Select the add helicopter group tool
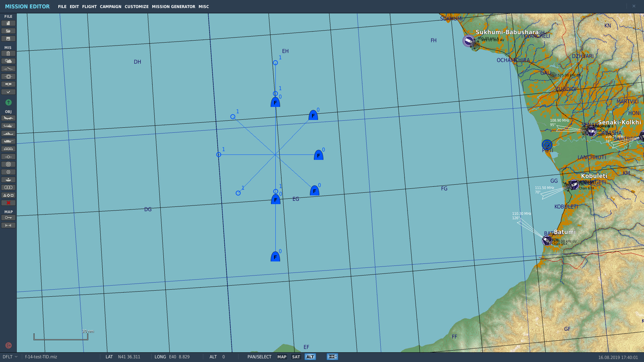Image resolution: width=644 pixels, height=362 pixels. (x=8, y=126)
